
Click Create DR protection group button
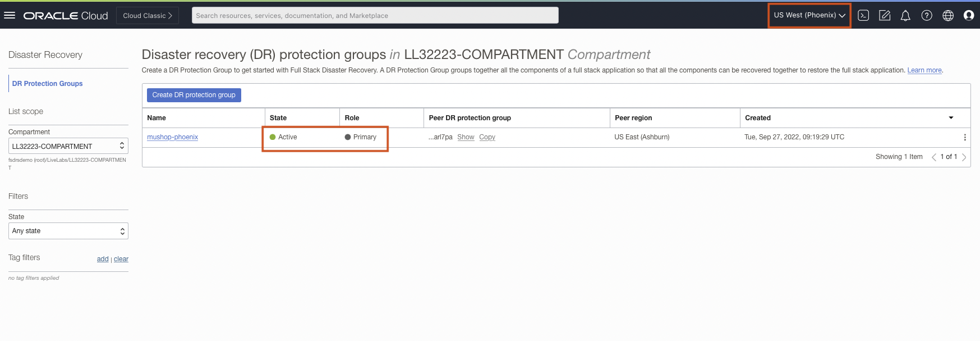tap(194, 95)
